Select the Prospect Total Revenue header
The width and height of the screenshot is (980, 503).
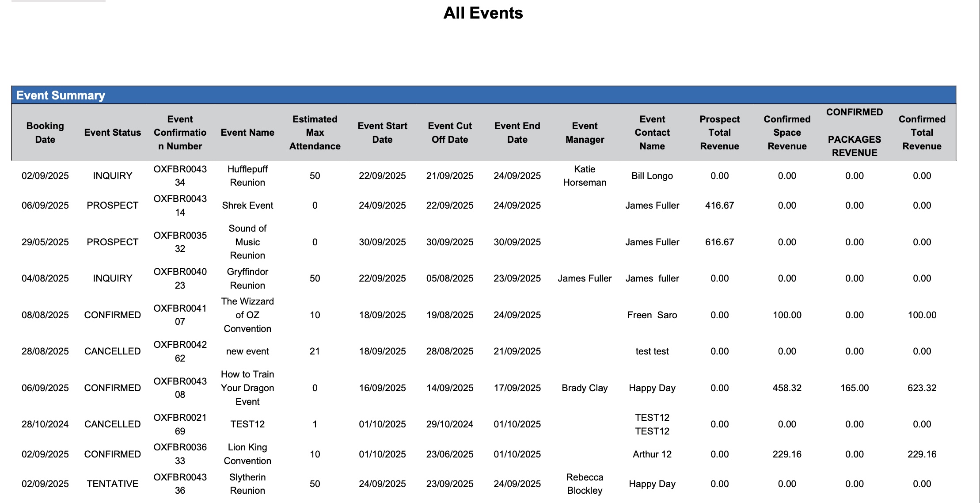(719, 133)
